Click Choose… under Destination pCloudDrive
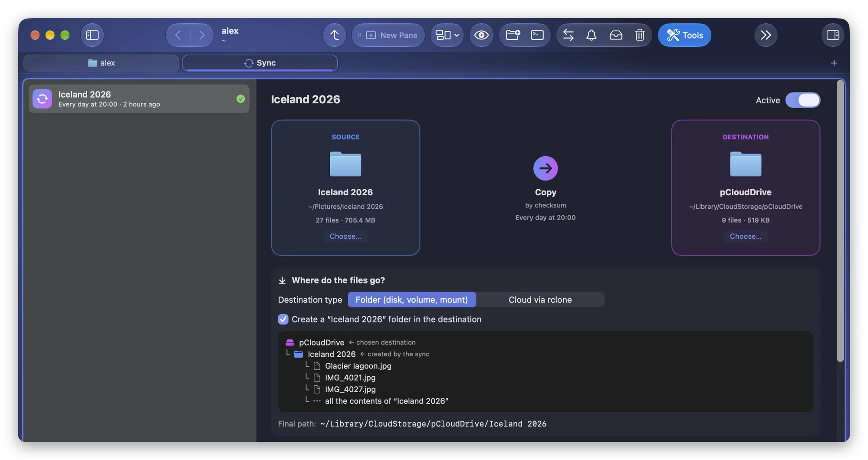Viewport: 868px width, 460px height. coord(745,236)
